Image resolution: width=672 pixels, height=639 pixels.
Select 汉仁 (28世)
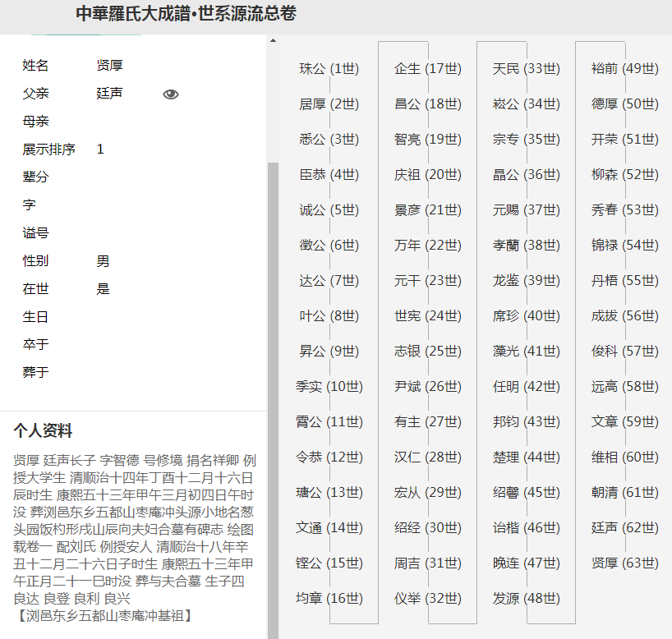click(x=428, y=457)
